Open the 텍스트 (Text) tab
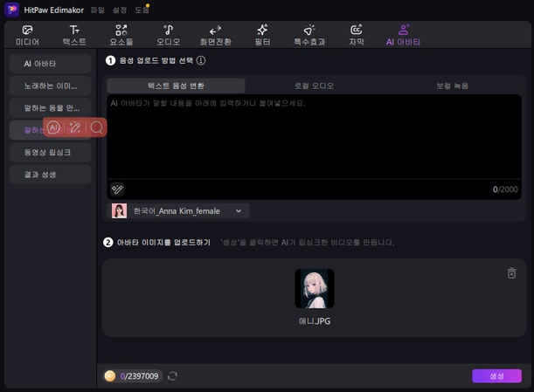 [74, 35]
